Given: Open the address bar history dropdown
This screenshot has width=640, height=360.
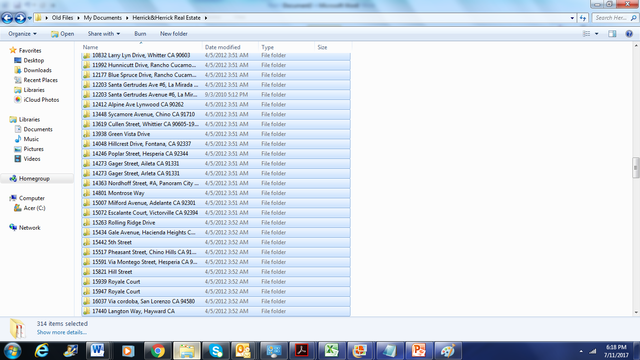Looking at the screenshot, I should pyautogui.click(x=572, y=18).
